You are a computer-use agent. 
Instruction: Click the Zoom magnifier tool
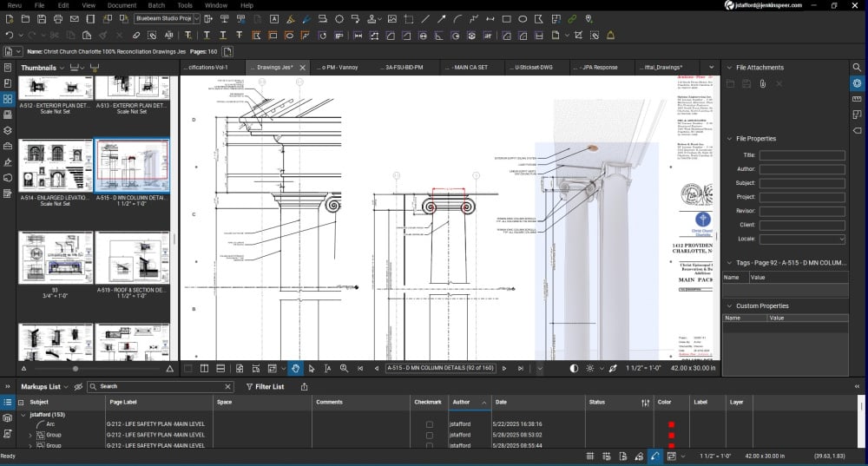tap(344, 368)
